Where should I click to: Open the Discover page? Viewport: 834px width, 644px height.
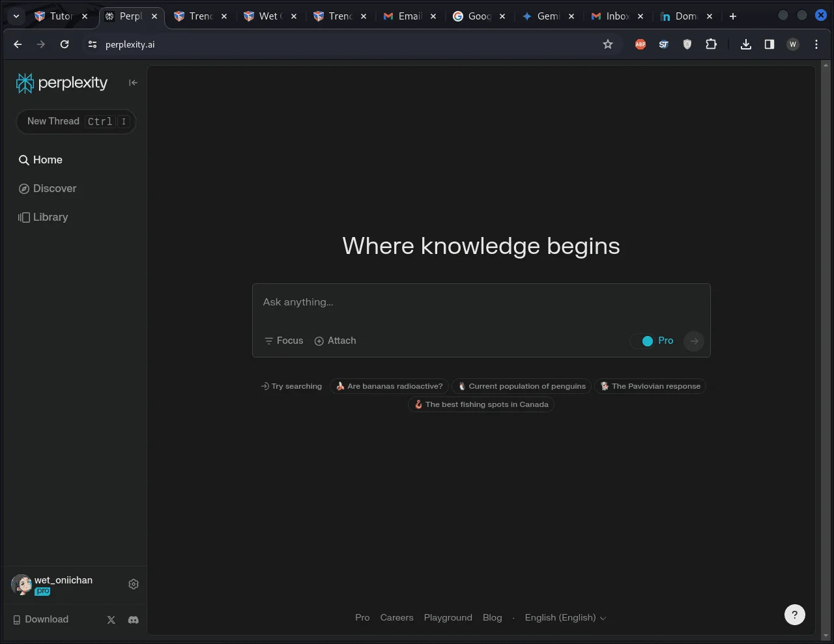(x=48, y=188)
